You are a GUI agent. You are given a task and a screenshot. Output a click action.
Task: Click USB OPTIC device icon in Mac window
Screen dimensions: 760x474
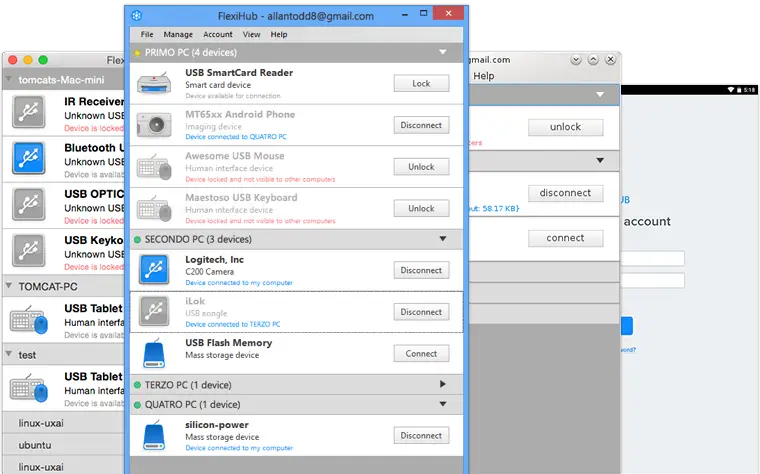coord(29,204)
